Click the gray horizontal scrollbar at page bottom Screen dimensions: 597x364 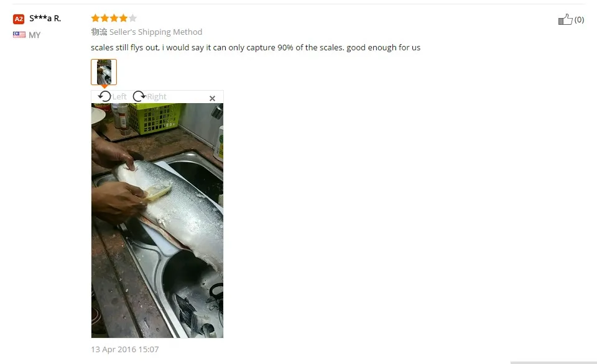coord(553,363)
